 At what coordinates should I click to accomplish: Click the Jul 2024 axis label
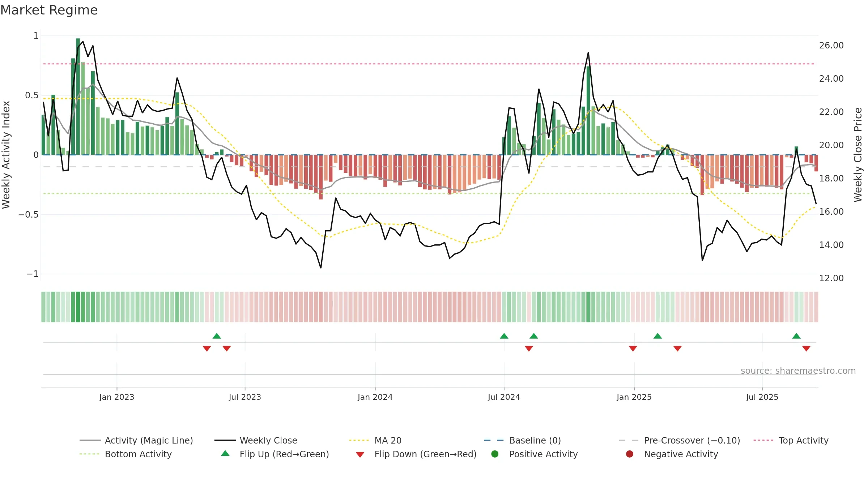tap(504, 397)
